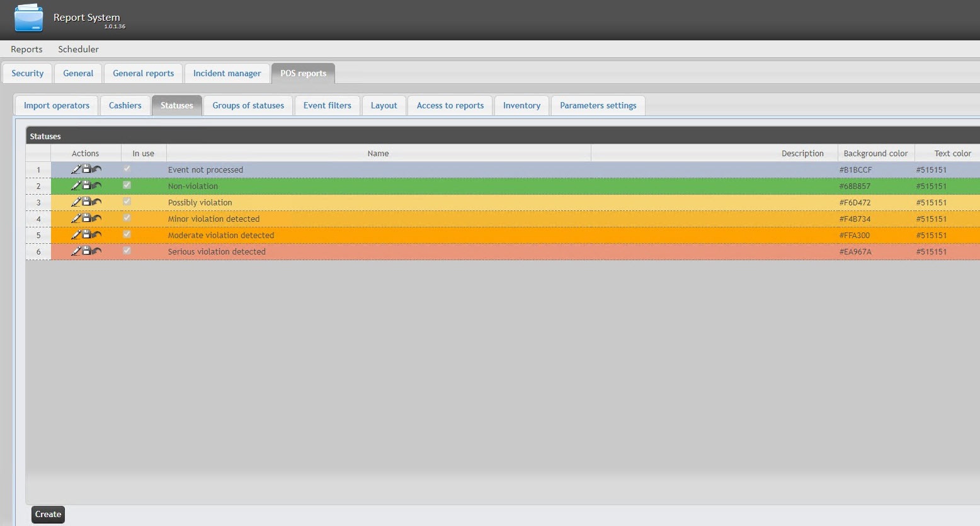Save the Minor violation detected row
This screenshot has width=980, height=526.
(x=86, y=218)
